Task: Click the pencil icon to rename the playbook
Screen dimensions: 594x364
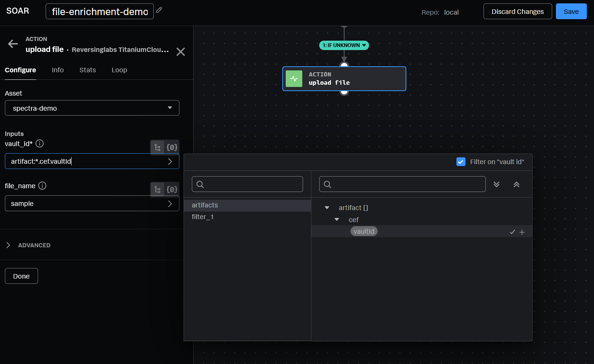Action: (x=159, y=10)
